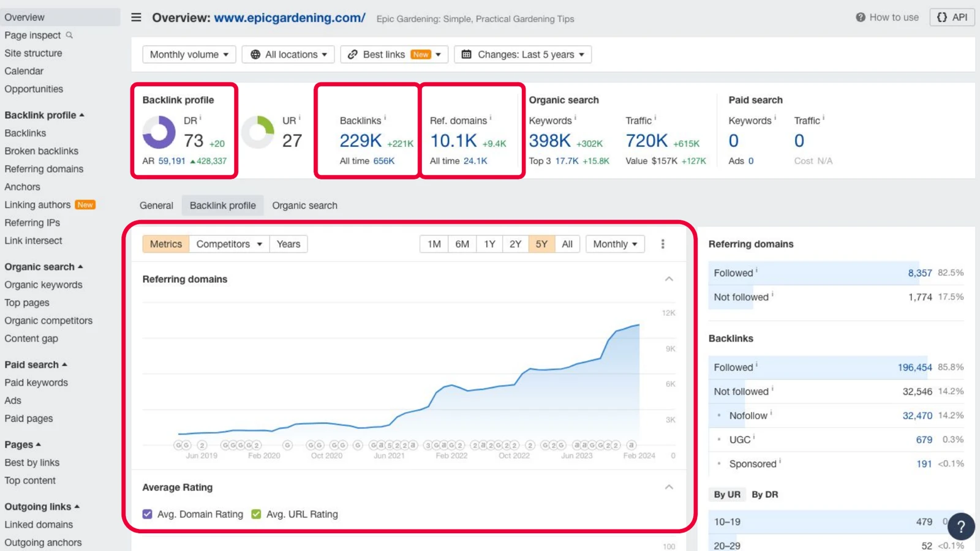Open Overview in the sidebar

pyautogui.click(x=60, y=17)
